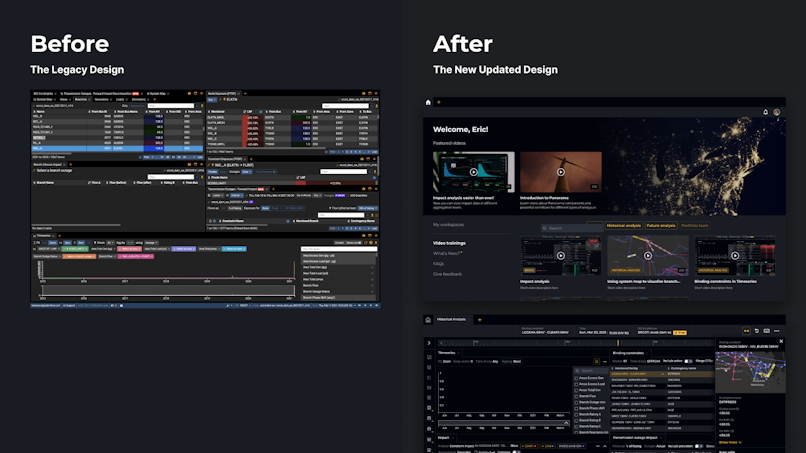Check Branch Flow series
806x453 pixels.
pyautogui.click(x=576, y=396)
